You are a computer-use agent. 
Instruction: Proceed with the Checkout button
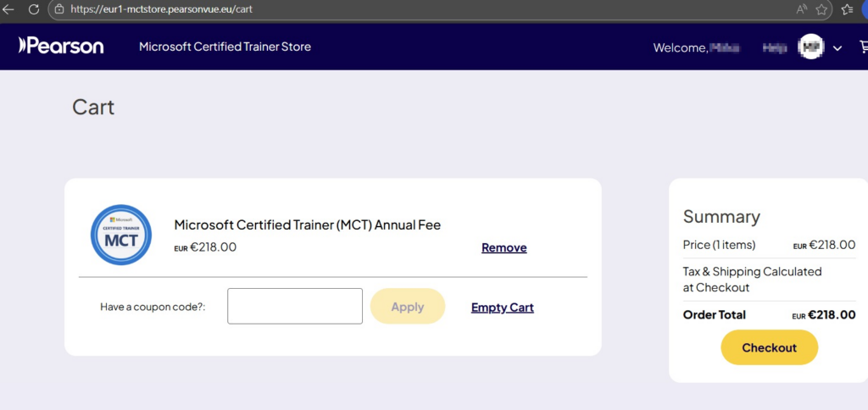[769, 347]
